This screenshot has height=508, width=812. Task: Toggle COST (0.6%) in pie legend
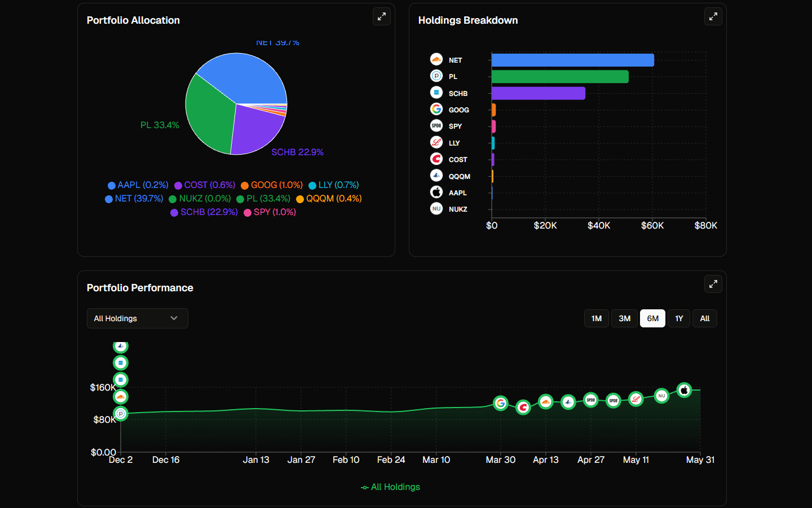[x=205, y=185]
